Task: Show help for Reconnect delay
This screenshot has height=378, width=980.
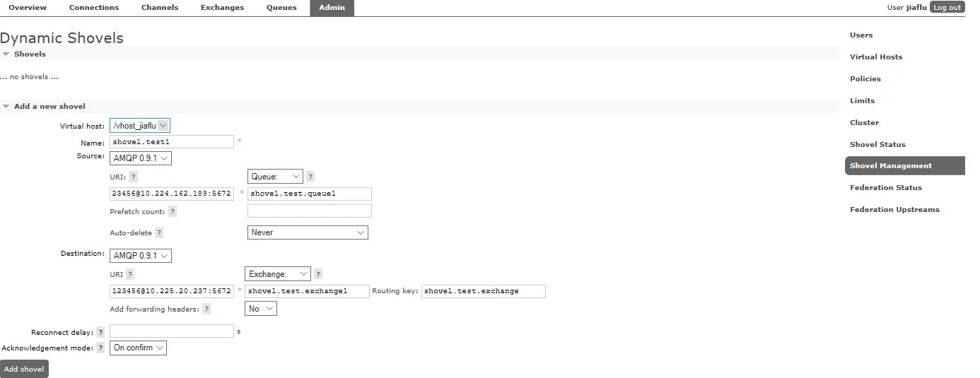Action: (x=100, y=332)
